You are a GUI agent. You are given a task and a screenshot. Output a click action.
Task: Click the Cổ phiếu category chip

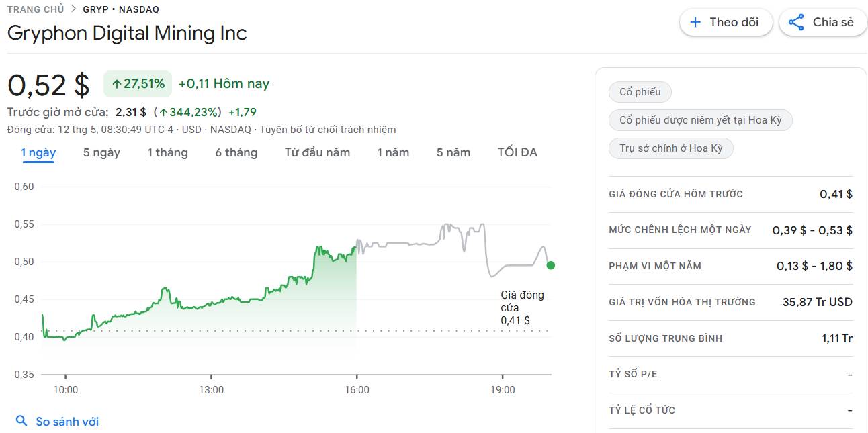[640, 92]
